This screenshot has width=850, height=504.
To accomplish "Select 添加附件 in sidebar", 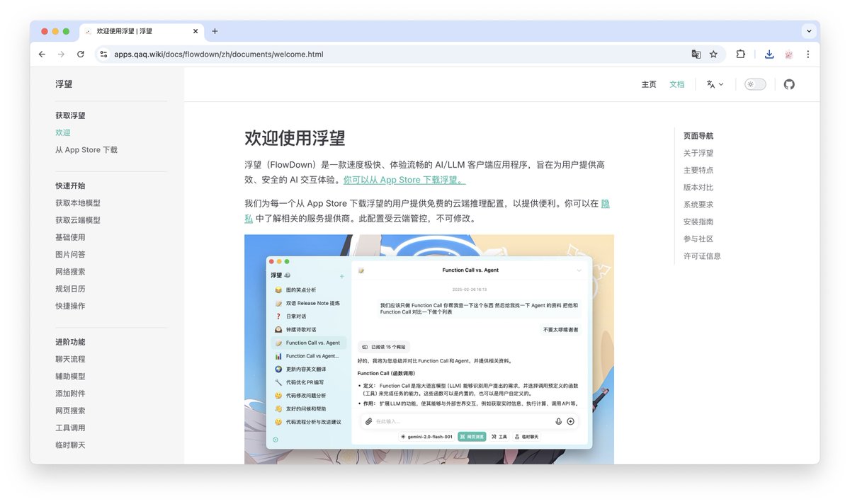I will coord(70,394).
